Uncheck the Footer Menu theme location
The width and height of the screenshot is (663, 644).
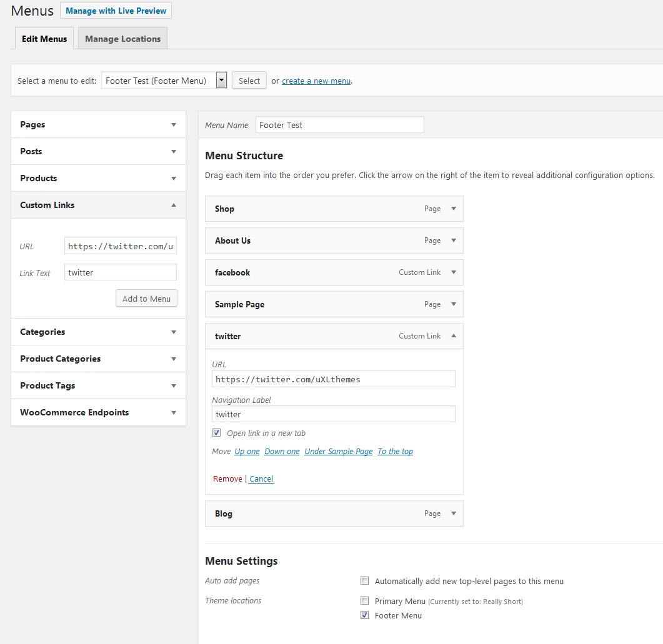(364, 615)
